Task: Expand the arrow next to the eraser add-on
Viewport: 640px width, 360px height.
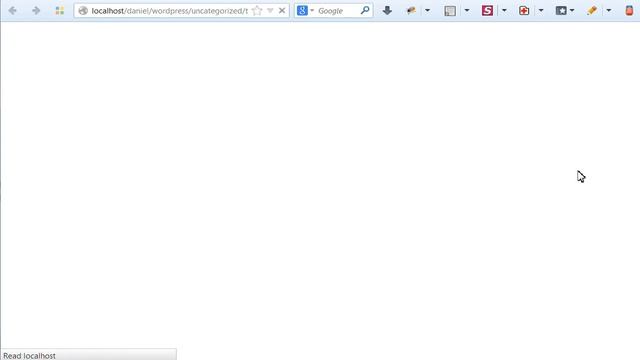Action: click(x=427, y=11)
